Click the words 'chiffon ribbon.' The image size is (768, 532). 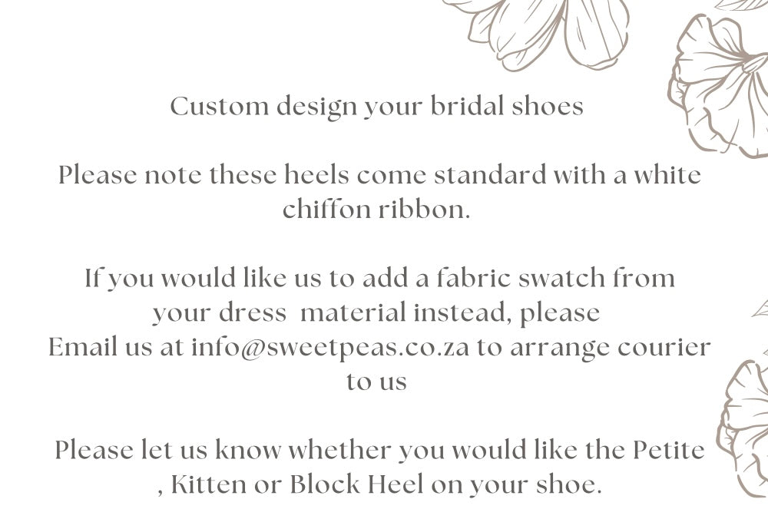coord(376,209)
